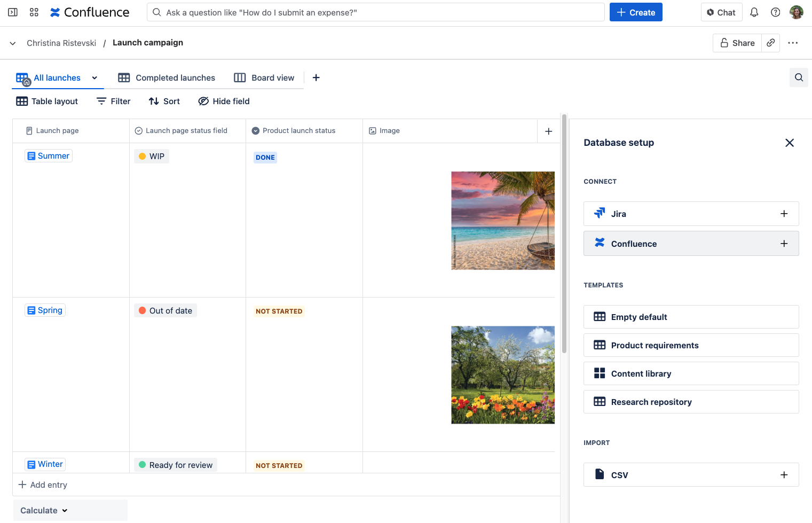Image resolution: width=812 pixels, height=523 pixels.
Task: Click the Confluence logo
Action: pos(90,12)
